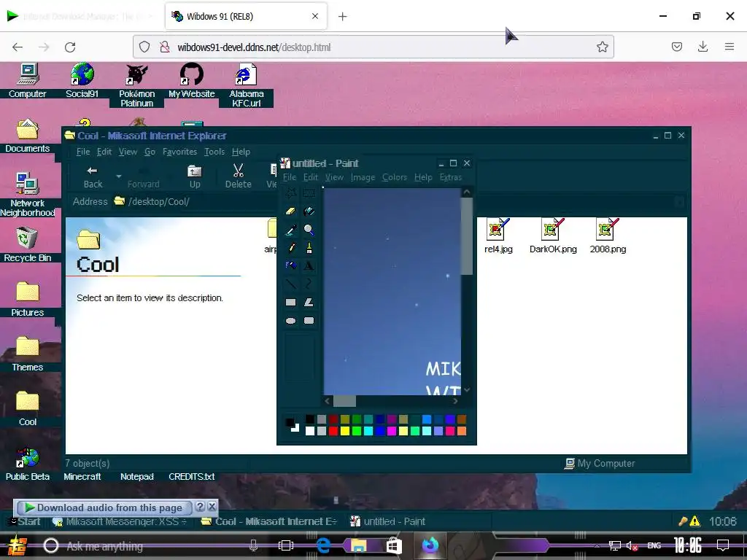Open the Paint File menu
The width and height of the screenshot is (747, 560).
[290, 177]
